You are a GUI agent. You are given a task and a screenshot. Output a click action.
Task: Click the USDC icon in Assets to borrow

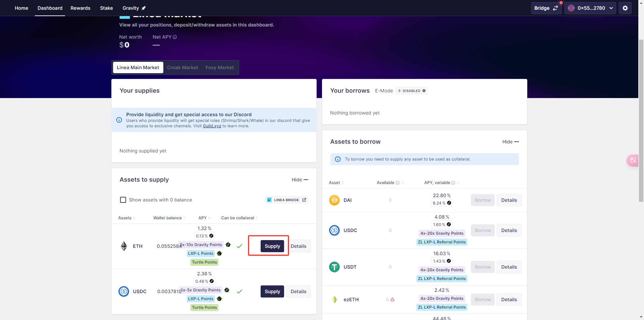point(334,230)
